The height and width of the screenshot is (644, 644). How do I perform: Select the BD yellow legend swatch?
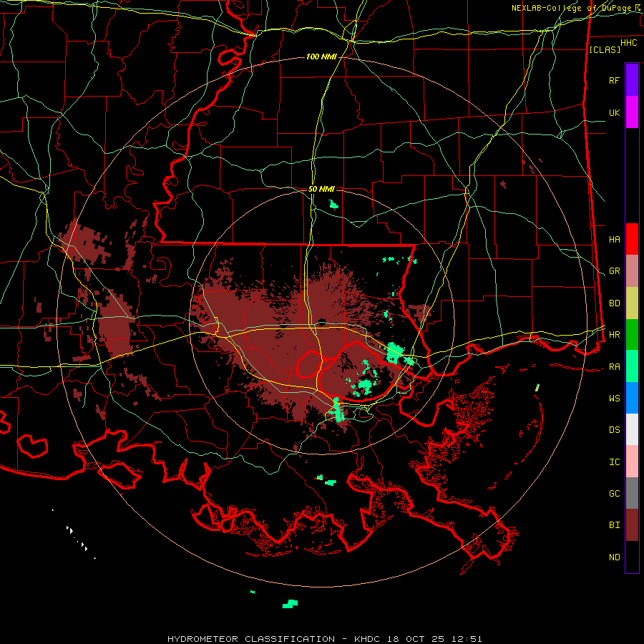tap(632, 303)
